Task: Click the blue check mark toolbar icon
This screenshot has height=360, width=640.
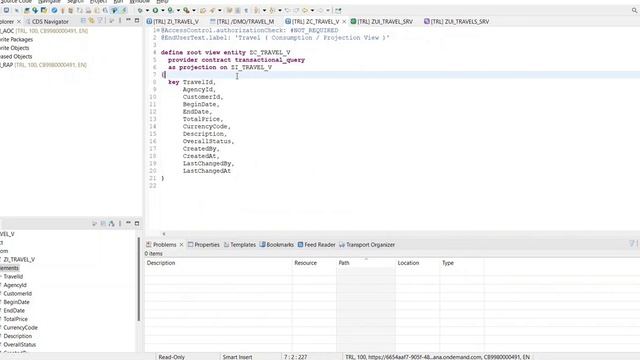Action: click(x=54, y=10)
